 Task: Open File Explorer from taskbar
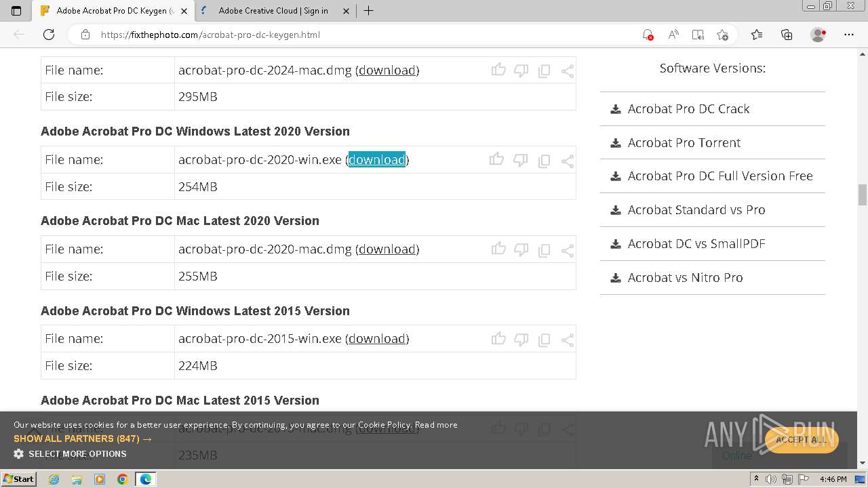[77, 479]
